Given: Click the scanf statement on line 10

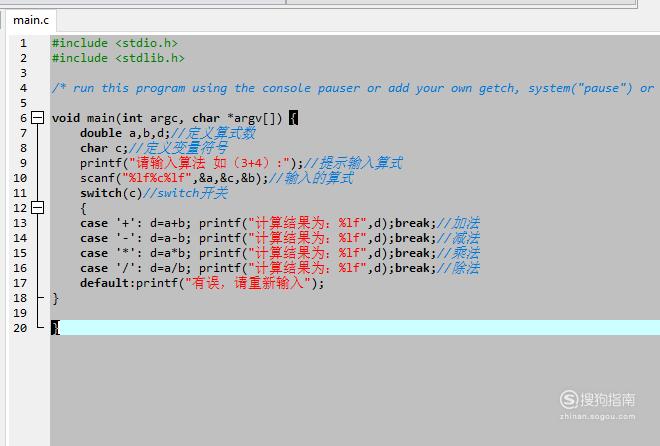Looking at the screenshot, I should [174, 178].
